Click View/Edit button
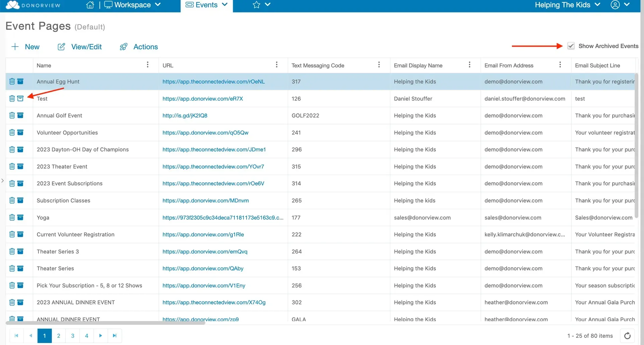 pos(80,47)
